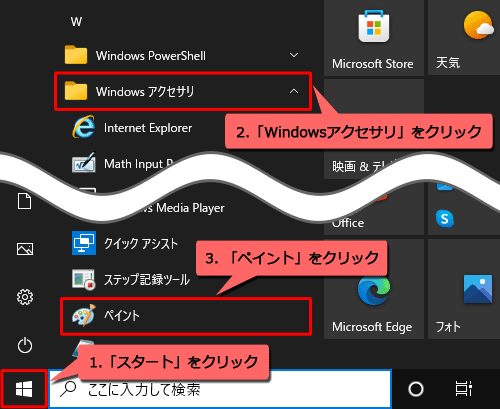Click the Microsoft Store tile label
The width and height of the screenshot is (500, 409).
pos(373,64)
